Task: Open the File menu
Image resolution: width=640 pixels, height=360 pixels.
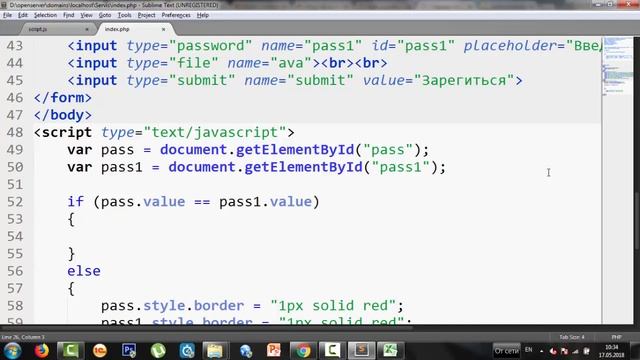Action: point(7,15)
